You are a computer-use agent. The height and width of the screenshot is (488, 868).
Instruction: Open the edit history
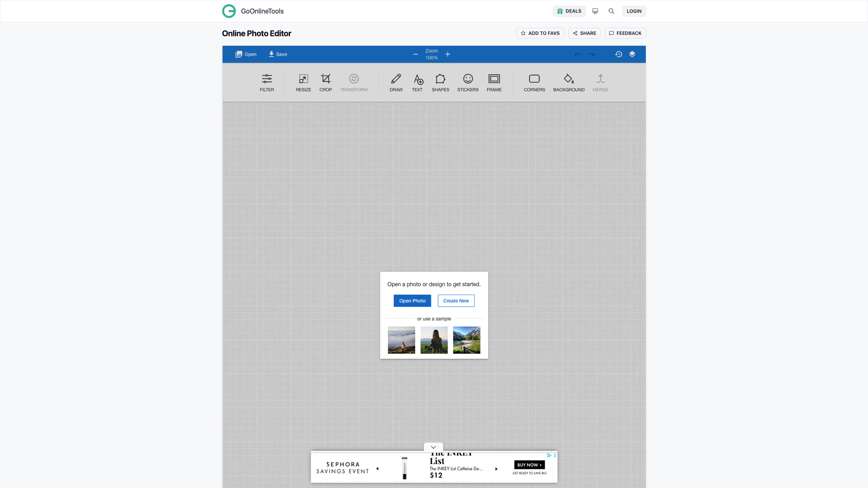coord(618,54)
